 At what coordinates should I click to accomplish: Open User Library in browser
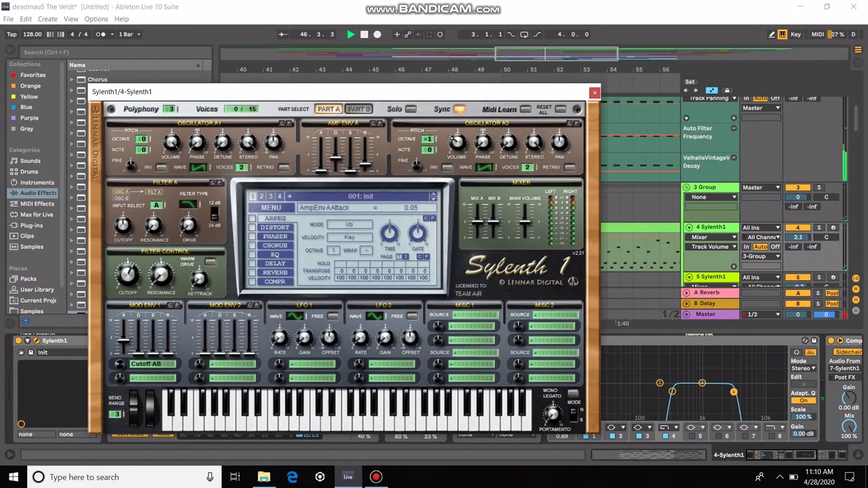pos(37,289)
